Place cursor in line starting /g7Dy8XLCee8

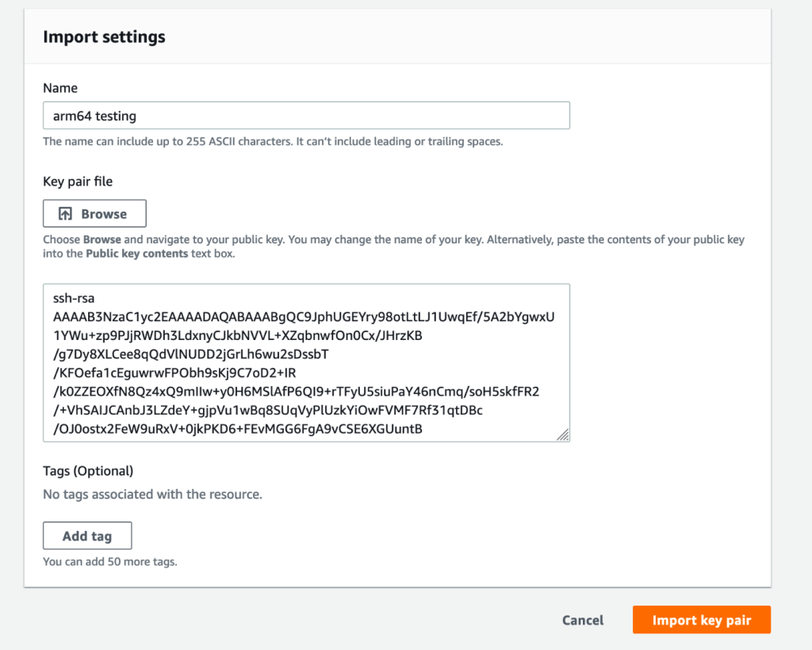[191, 354]
